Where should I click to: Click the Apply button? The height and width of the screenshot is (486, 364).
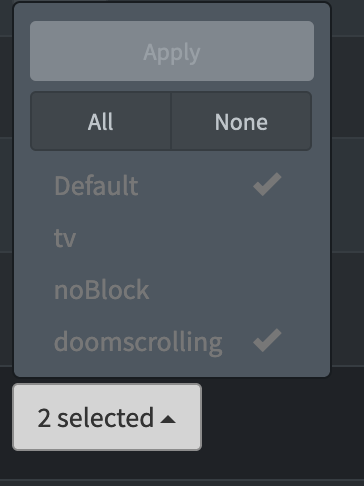(172, 51)
